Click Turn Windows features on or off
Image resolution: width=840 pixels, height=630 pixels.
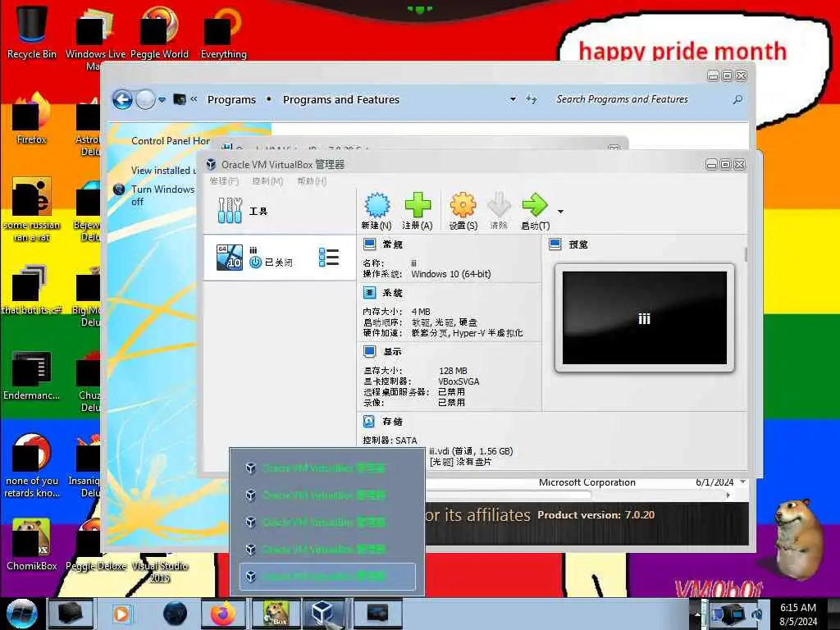coord(163,195)
